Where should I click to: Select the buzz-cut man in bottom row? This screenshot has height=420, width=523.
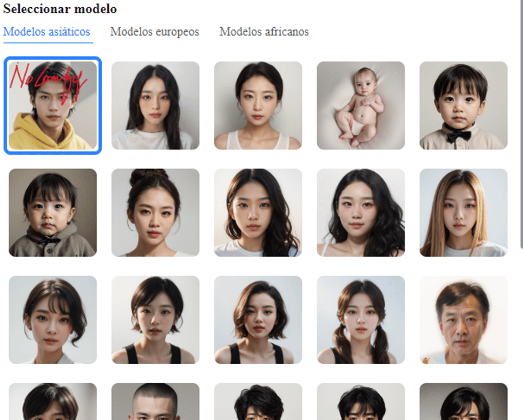[x=155, y=401]
